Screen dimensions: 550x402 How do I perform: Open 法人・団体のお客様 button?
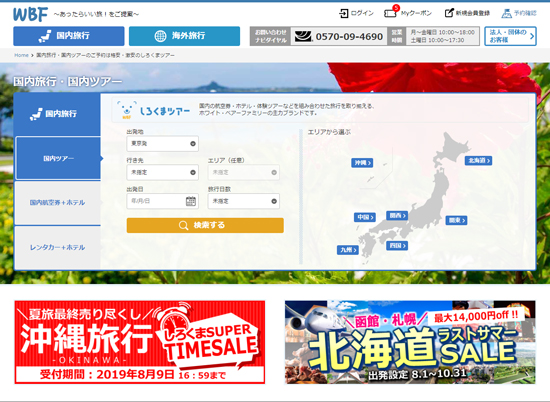coord(510,36)
